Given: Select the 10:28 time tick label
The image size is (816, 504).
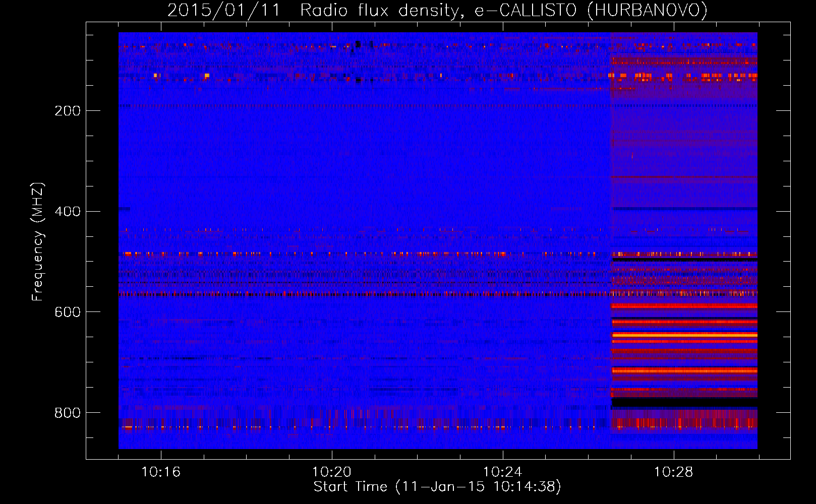Looking at the screenshot, I should click(674, 472).
